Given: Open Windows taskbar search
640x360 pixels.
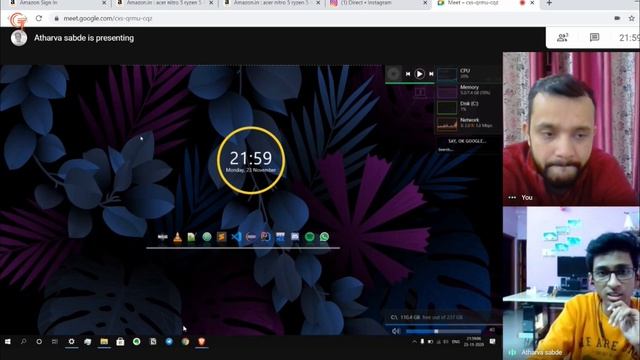Looking at the screenshot, I should [x=23, y=341].
